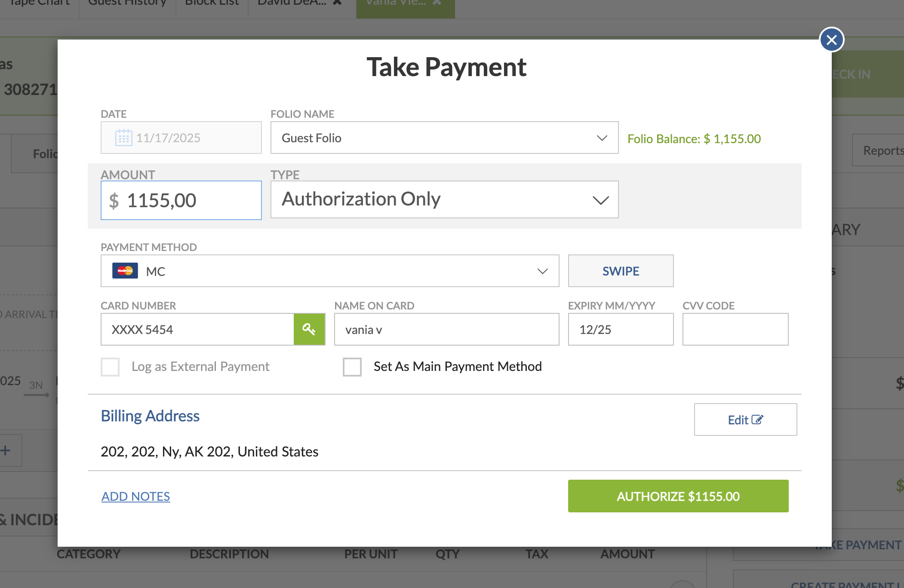Click the pencil icon on the Edit button
The image size is (904, 588).
tap(757, 420)
